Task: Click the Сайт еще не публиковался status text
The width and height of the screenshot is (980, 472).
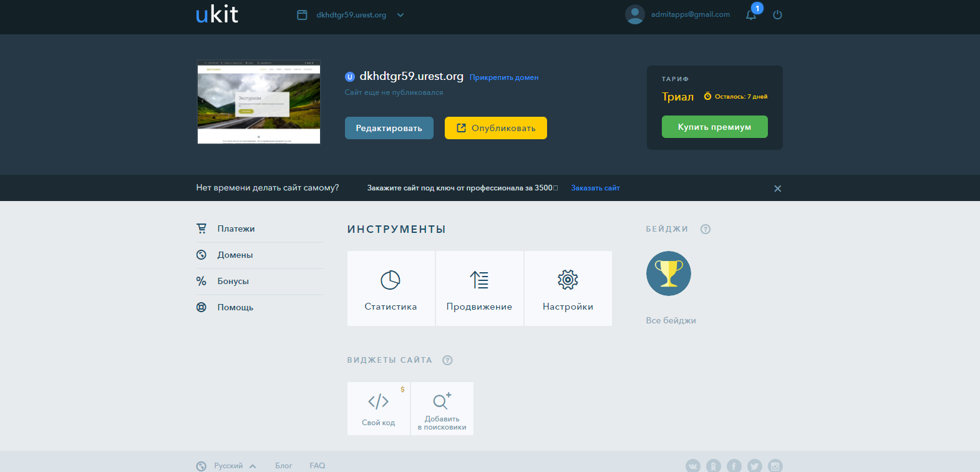Action: point(394,92)
